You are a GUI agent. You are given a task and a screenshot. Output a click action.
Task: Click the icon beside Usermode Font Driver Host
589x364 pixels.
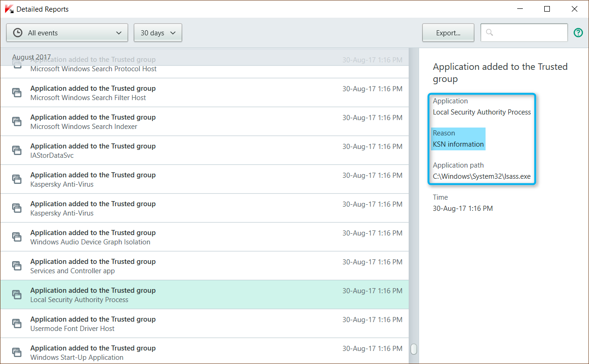[x=17, y=324]
